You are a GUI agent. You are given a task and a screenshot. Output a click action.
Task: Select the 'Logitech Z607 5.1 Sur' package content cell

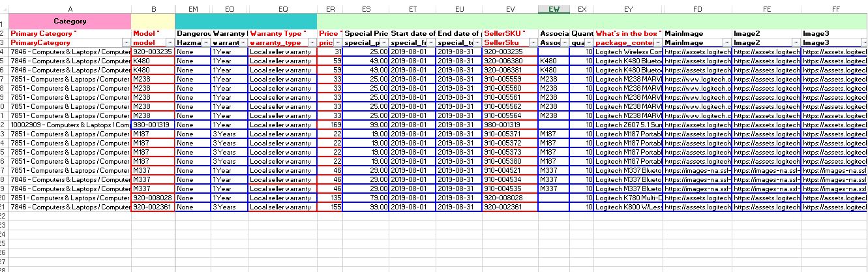[628, 125]
